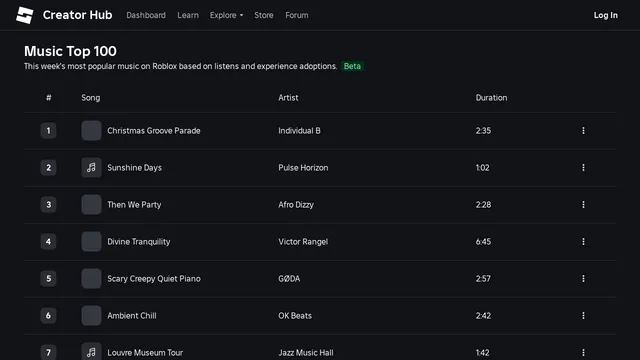Click the 2:35 duration value

coord(483,131)
